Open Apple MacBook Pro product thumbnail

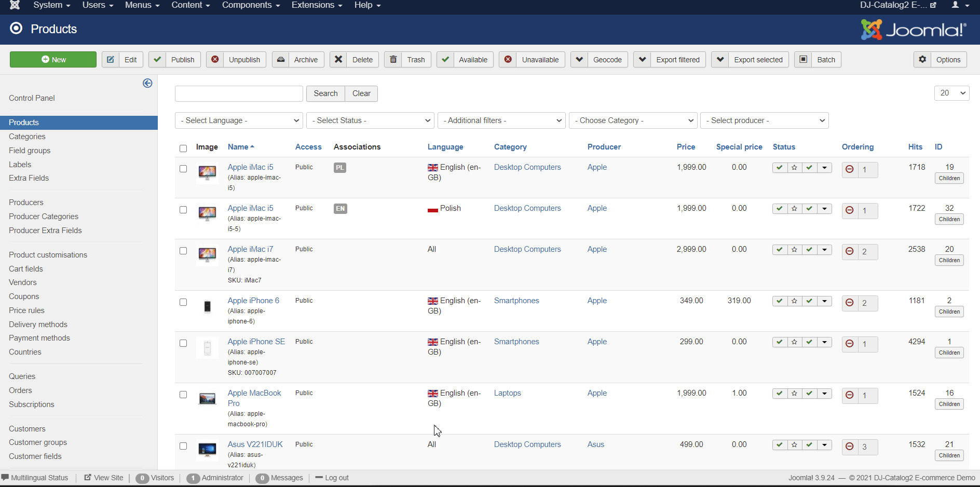click(x=207, y=399)
